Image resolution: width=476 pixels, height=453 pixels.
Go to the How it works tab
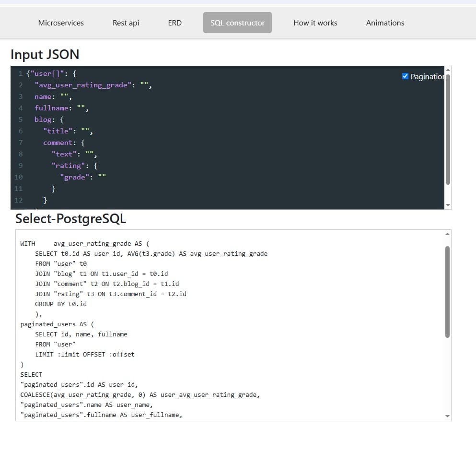[315, 23]
